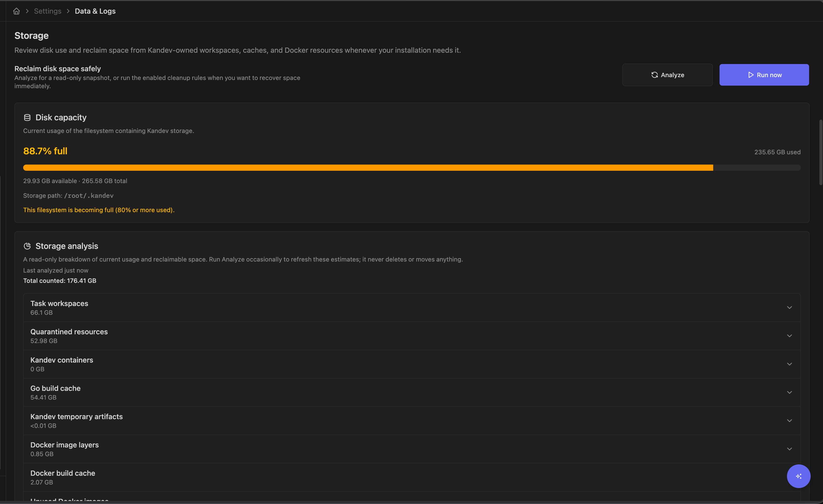Expand the Task workspaces chevron
Screen dimensions: 823x504
tap(789, 307)
